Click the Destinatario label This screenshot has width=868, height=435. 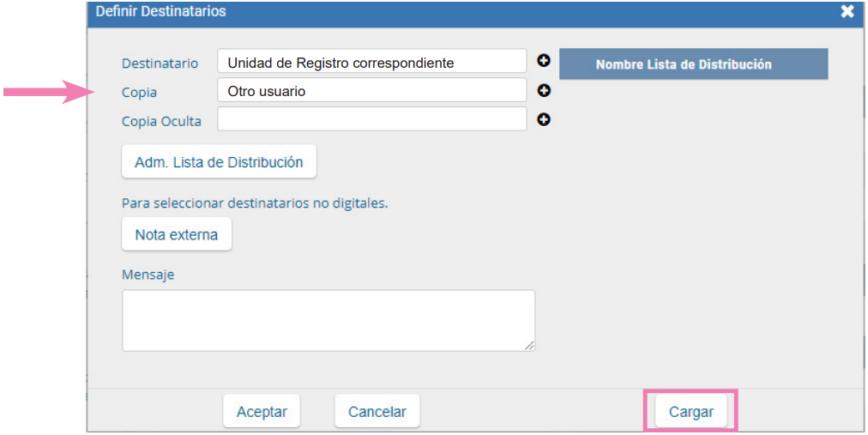pos(160,63)
